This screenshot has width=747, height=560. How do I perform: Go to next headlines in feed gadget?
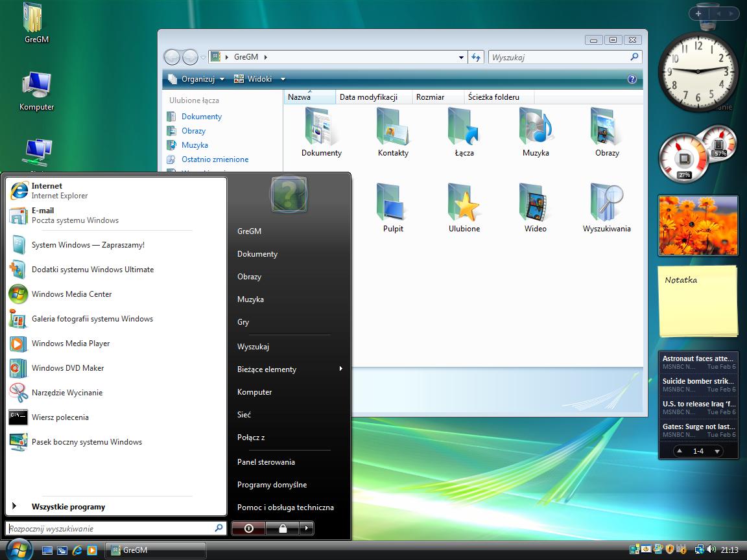[x=717, y=451]
